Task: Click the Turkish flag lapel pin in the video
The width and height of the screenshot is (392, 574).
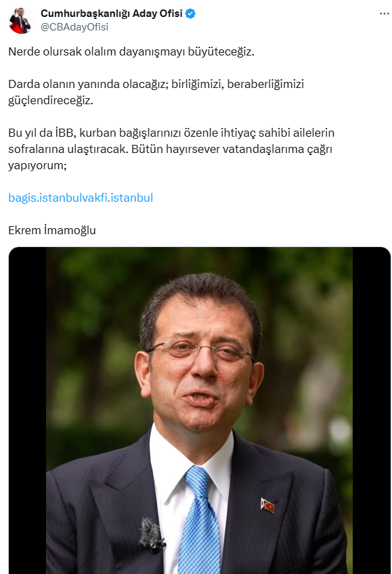Action: pyautogui.click(x=267, y=506)
